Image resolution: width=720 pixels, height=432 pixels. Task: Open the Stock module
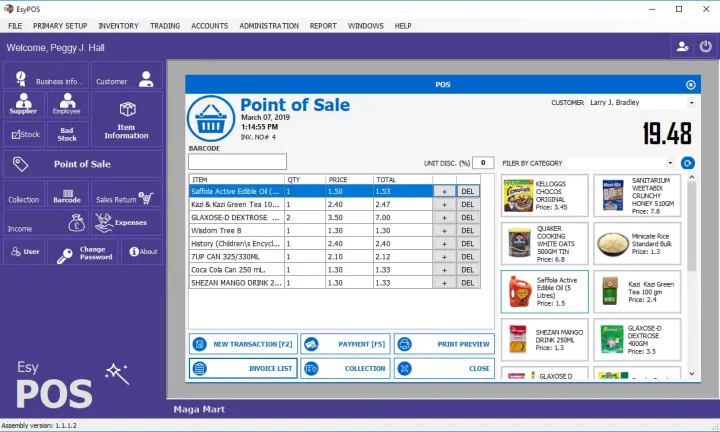pyautogui.click(x=24, y=134)
